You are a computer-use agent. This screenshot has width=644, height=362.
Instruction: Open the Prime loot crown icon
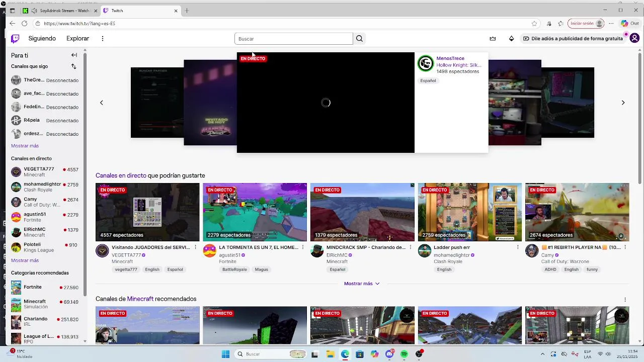[x=493, y=39]
